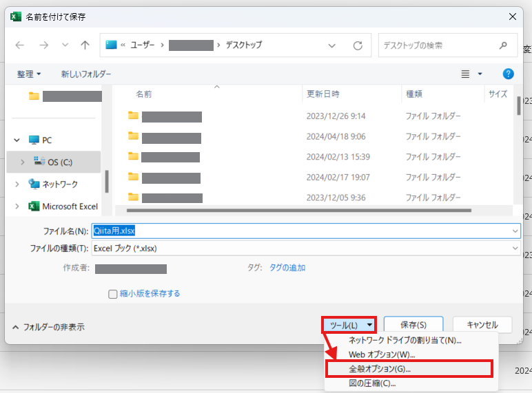532x393 pixels.
Task: Click the キャンセル button
Action: 482,325
